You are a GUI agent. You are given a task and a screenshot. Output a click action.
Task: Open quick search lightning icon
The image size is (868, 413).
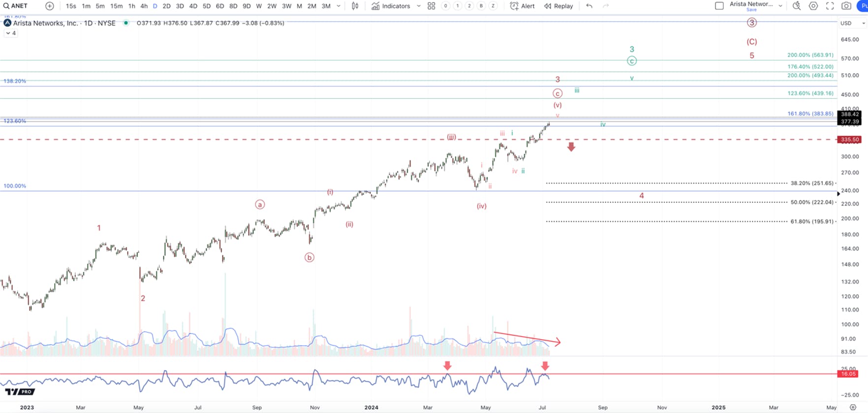(x=797, y=6)
